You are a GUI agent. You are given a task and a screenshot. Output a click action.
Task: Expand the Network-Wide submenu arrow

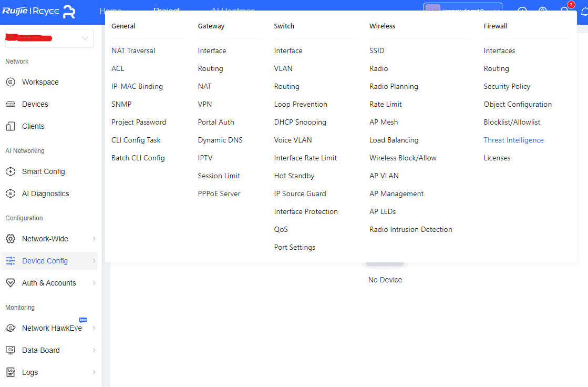coord(94,239)
